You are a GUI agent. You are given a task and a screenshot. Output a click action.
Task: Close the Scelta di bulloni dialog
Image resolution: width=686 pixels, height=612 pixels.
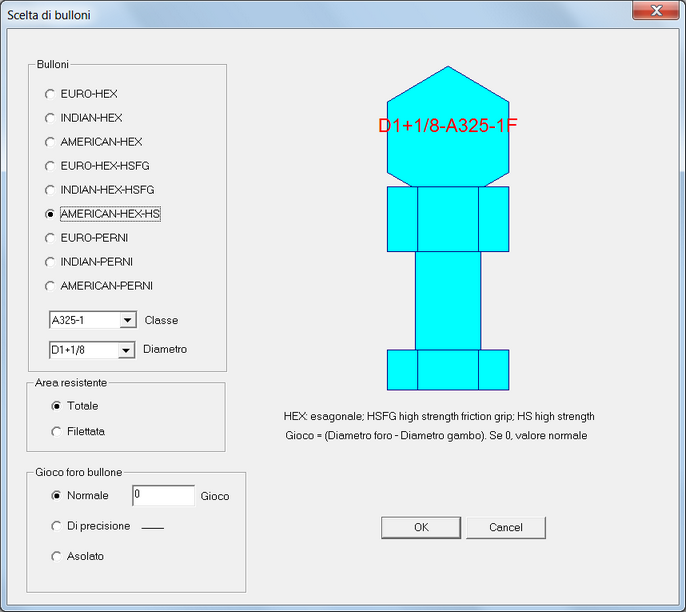click(x=654, y=11)
